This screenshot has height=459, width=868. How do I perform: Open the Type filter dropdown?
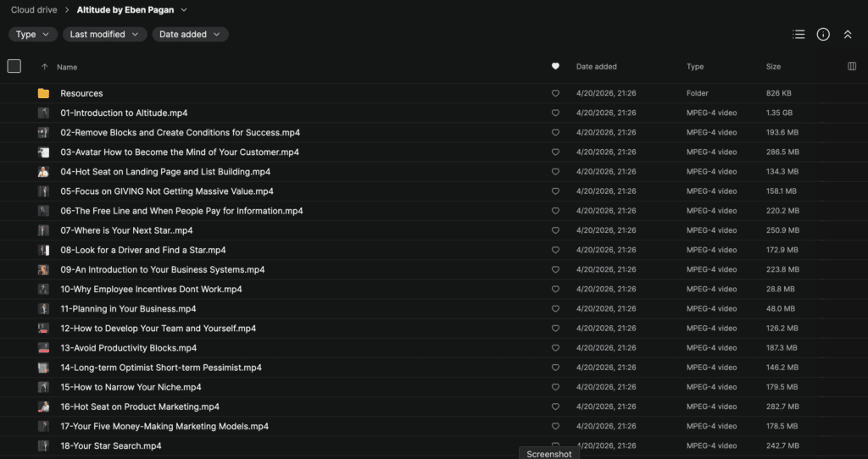click(33, 35)
